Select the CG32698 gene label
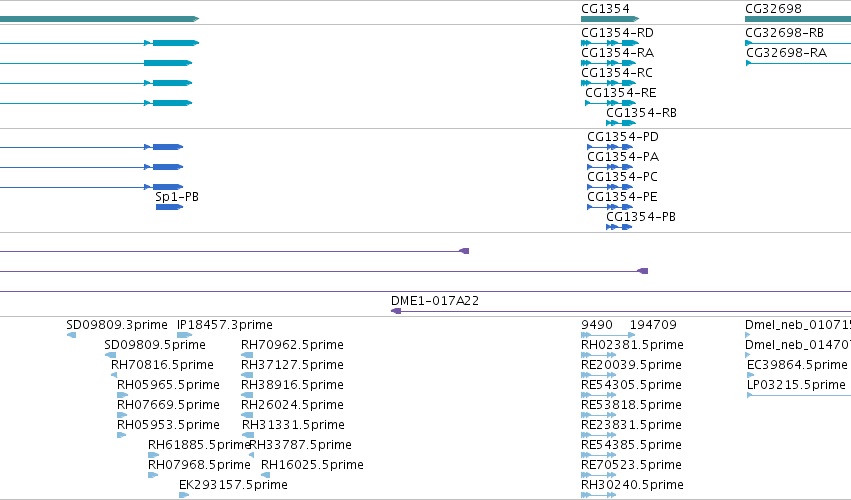Image resolution: width=851 pixels, height=500 pixels. [773, 9]
